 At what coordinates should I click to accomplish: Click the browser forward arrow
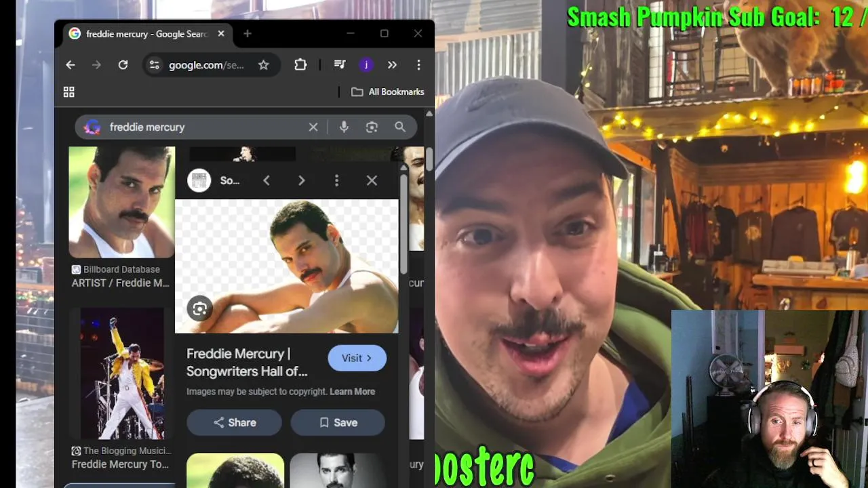96,65
